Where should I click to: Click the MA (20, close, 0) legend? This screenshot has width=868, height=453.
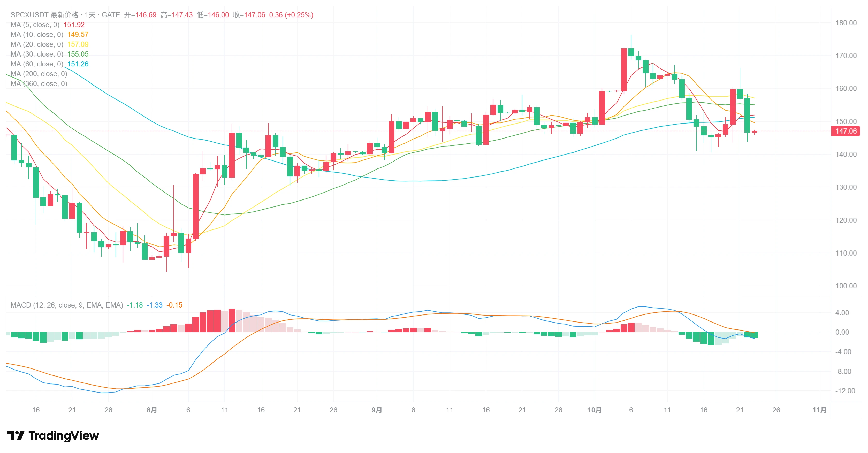37,44
